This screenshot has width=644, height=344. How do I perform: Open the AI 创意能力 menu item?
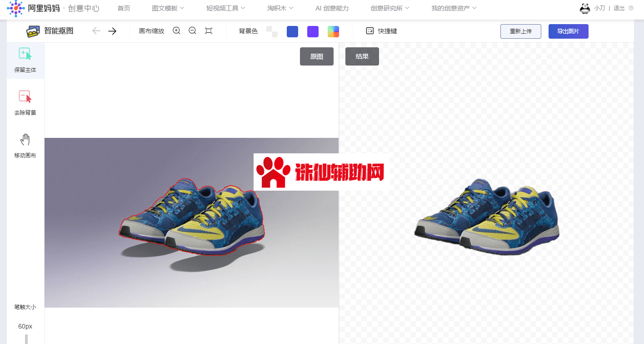332,8
